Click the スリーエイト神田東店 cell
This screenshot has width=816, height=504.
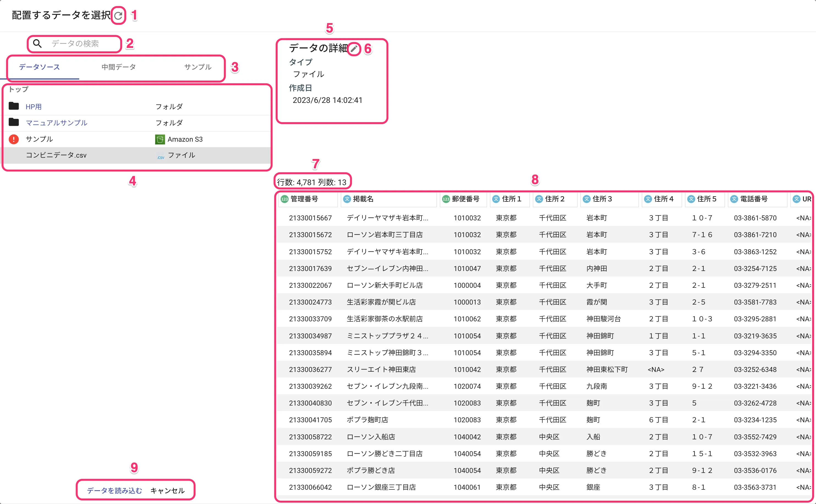(x=381, y=370)
